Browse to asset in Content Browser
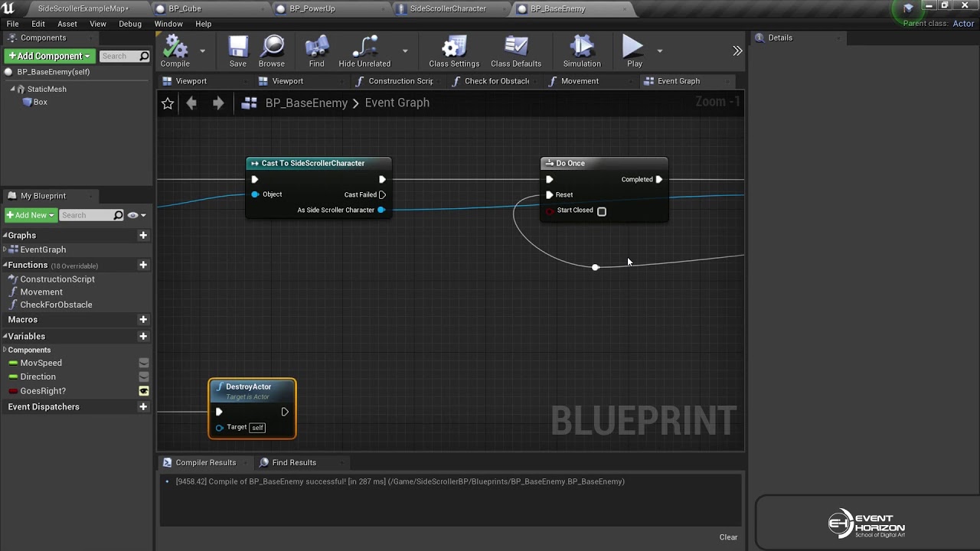980x551 pixels. [x=272, y=51]
